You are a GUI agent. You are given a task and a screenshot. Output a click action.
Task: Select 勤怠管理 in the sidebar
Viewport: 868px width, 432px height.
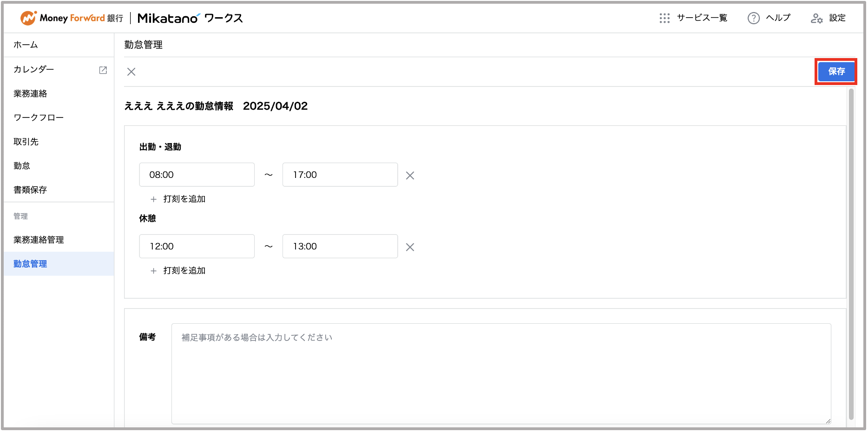[x=59, y=264]
